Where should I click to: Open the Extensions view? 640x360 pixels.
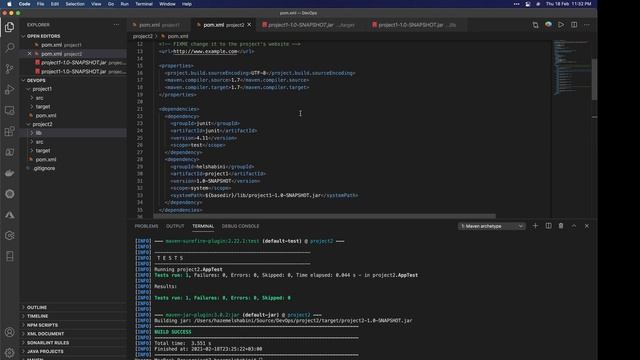[x=9, y=131]
